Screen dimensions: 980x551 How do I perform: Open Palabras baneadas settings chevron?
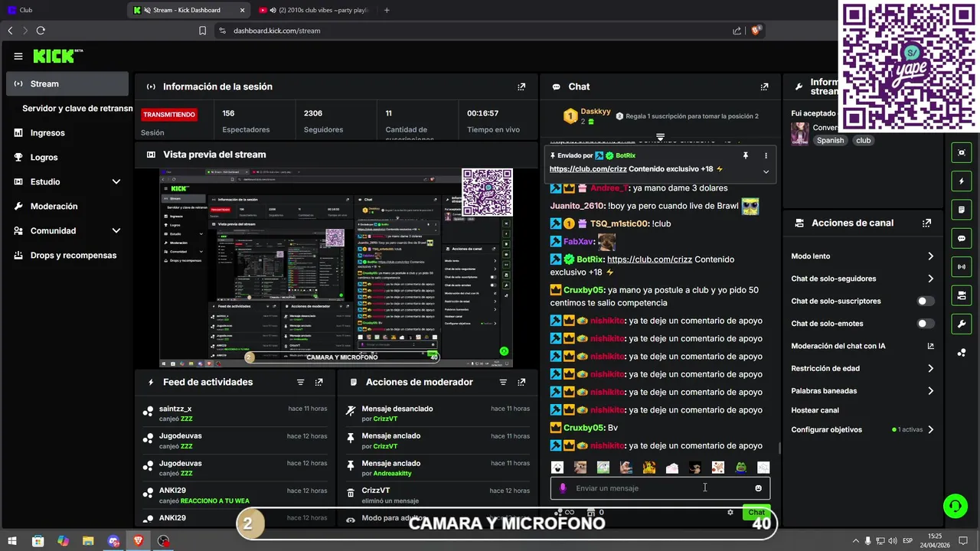point(930,391)
